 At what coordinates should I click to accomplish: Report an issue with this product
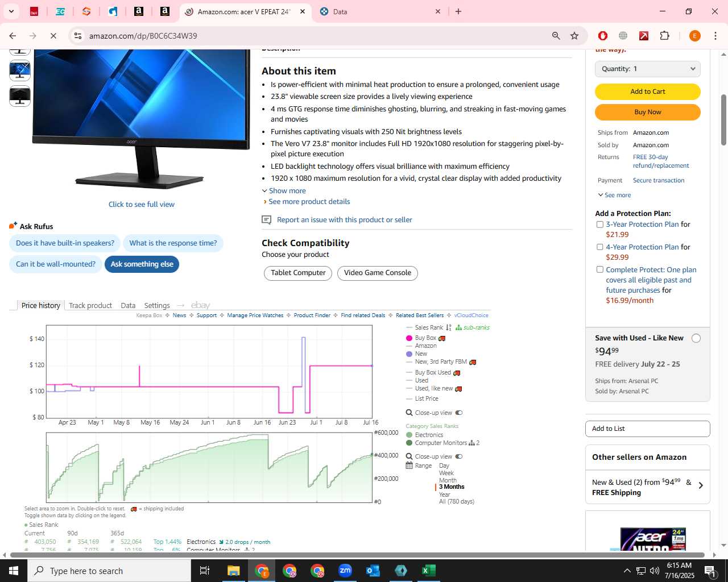[344, 220]
